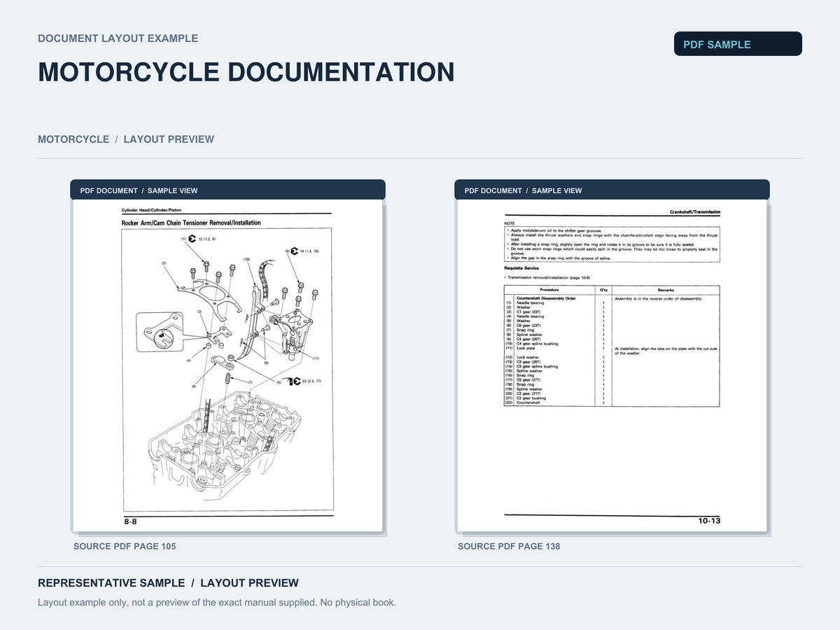Screen dimensions: 840x630
Task: Click the PDF SAMPLE badge
Action: pyautogui.click(x=738, y=44)
